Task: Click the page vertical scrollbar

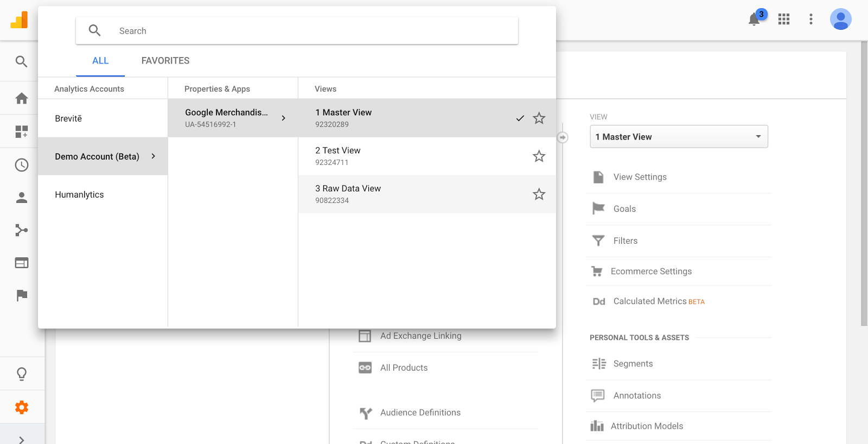Action: [x=864, y=183]
